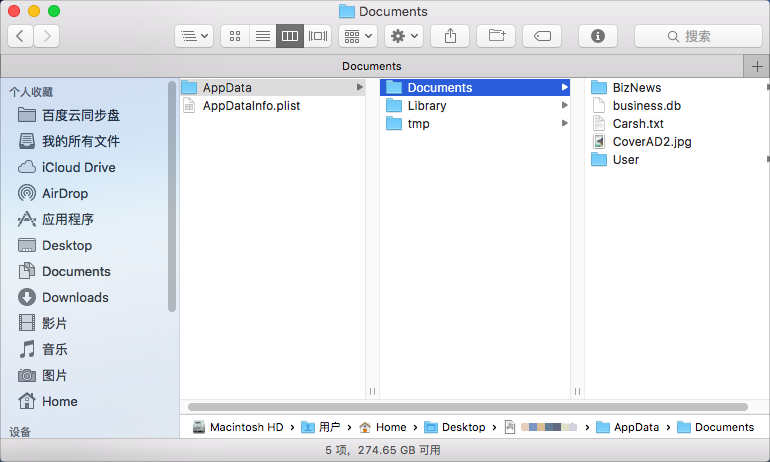
Task: Switch to icon view
Action: (x=235, y=36)
